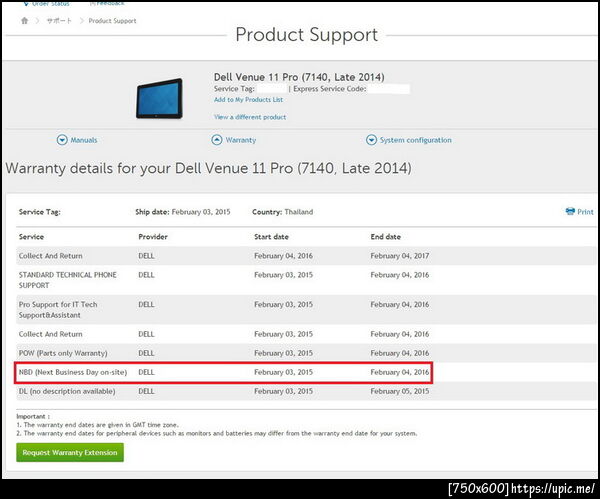Click the End date column header

coord(386,237)
